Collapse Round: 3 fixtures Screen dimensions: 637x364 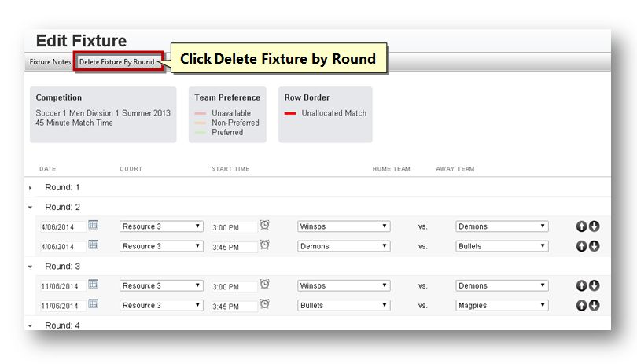pyautogui.click(x=30, y=267)
